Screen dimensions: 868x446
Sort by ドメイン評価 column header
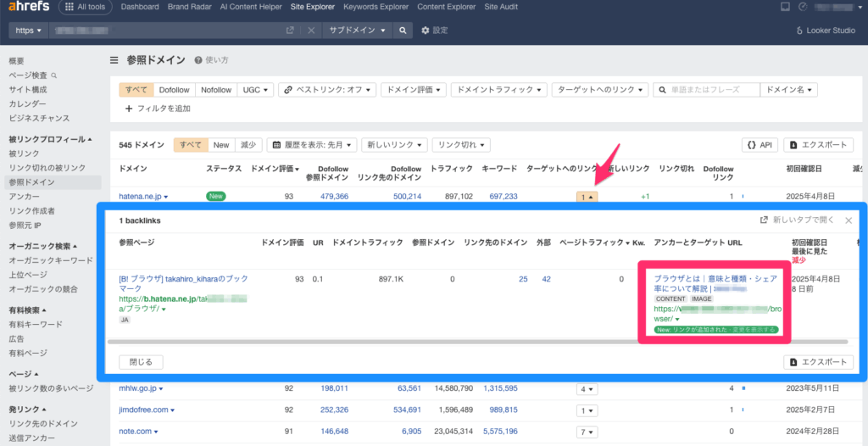275,169
